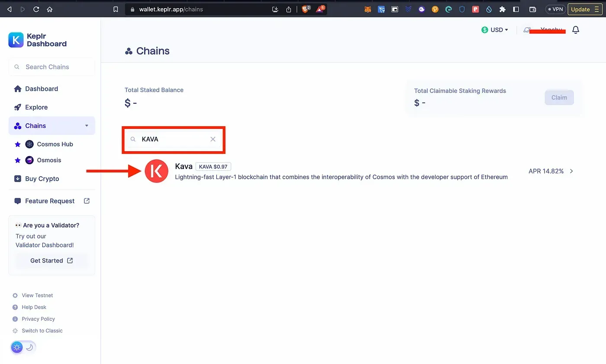Click the KAVA $0.97 price badge
The image size is (606, 364).
click(x=213, y=166)
